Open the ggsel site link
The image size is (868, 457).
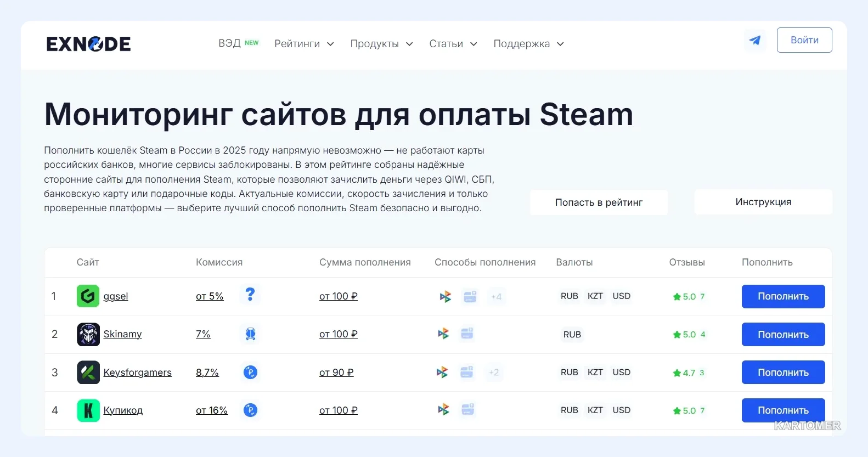[116, 296]
